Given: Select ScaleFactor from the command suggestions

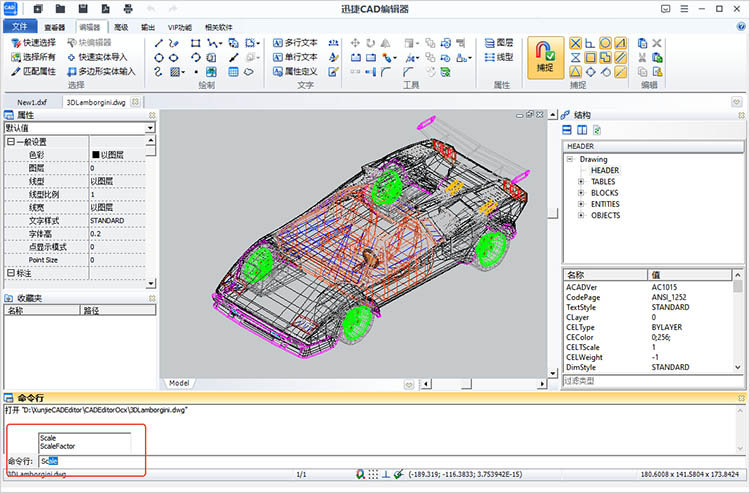Looking at the screenshot, I should click(58, 446).
